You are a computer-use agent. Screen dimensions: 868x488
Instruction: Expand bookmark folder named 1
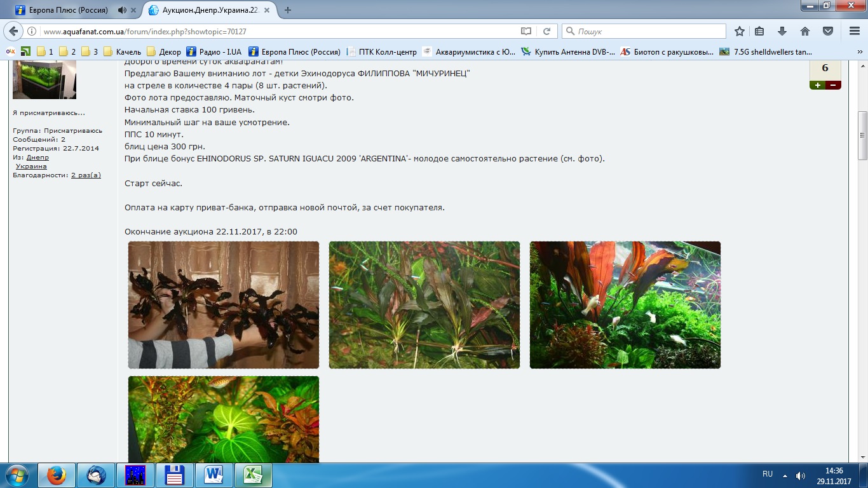point(45,52)
